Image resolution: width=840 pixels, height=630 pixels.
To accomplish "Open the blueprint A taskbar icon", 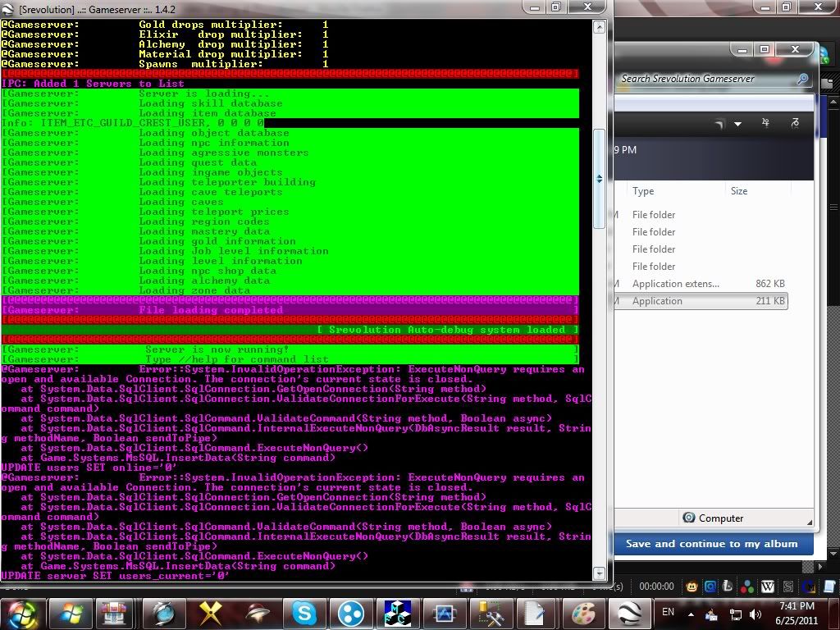I will (444, 614).
